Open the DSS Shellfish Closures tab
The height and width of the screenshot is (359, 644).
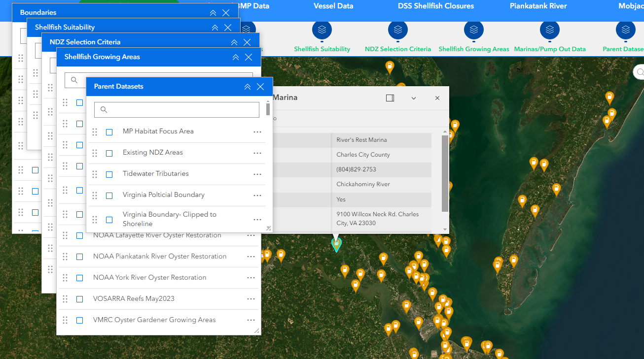435,6
